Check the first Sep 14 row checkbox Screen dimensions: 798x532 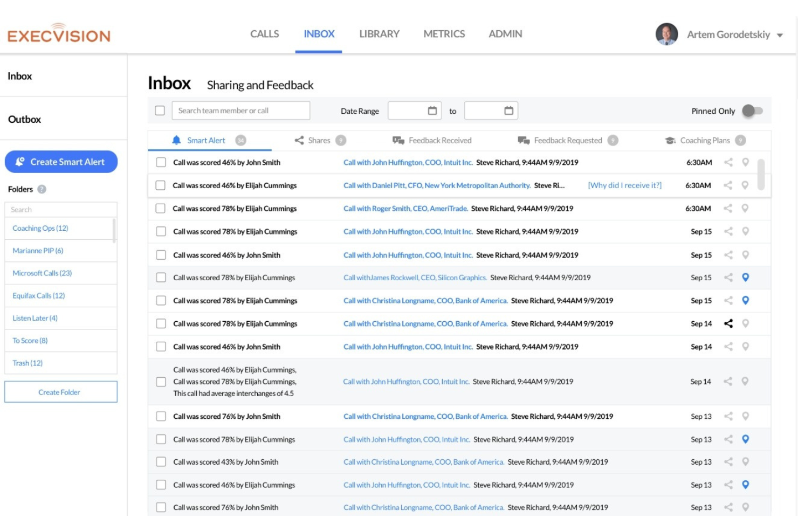click(x=161, y=323)
